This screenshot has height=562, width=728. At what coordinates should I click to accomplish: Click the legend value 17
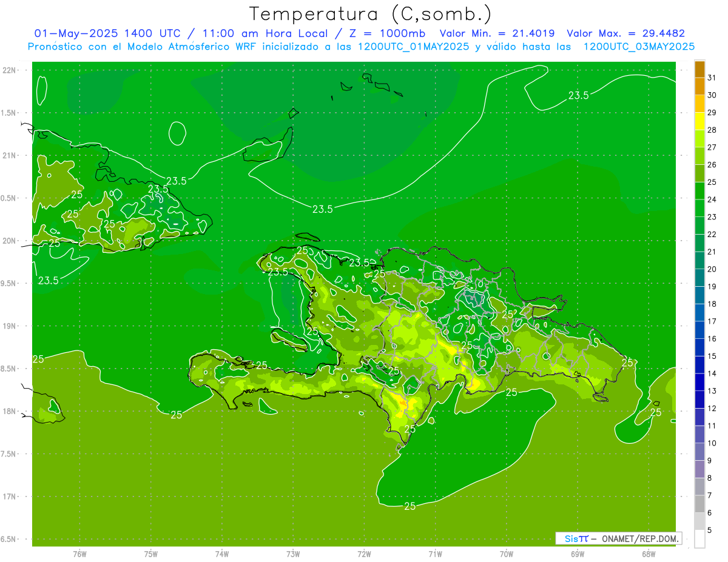pos(712,321)
